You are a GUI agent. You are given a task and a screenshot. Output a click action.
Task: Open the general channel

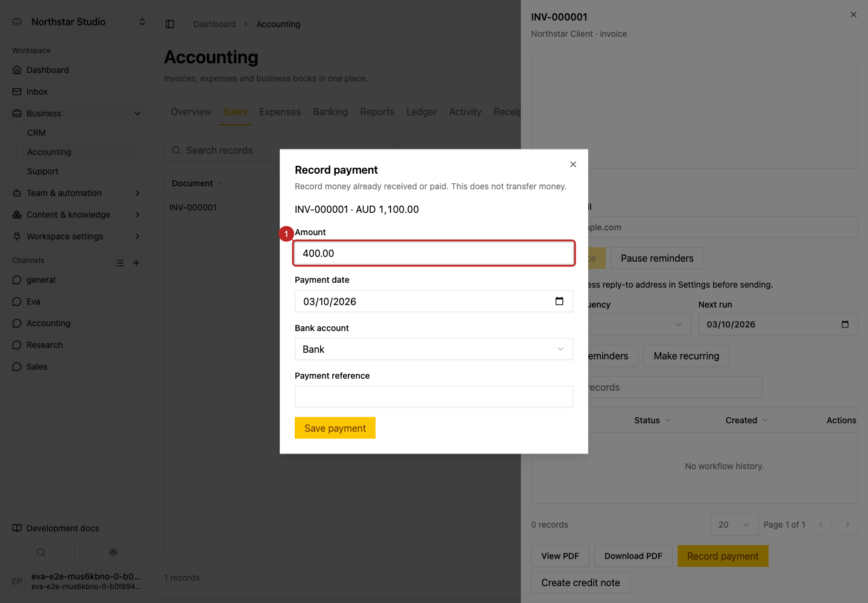click(x=41, y=280)
